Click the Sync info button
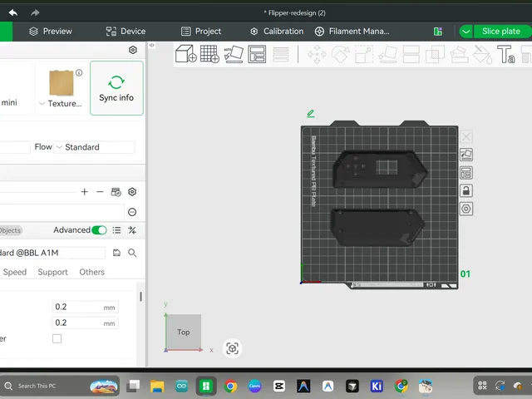 click(116, 88)
